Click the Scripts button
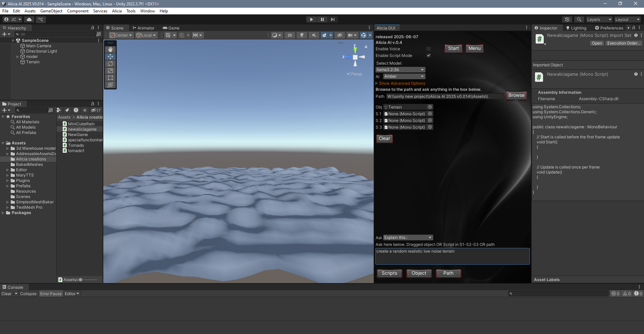The width and height of the screenshot is (644, 334). pos(389,273)
